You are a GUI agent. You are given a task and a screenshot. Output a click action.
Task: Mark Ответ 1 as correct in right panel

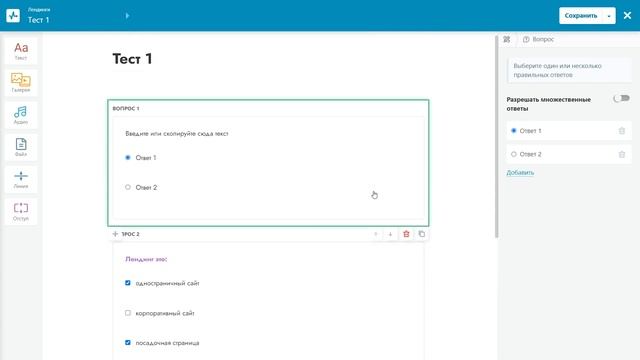[514, 131]
